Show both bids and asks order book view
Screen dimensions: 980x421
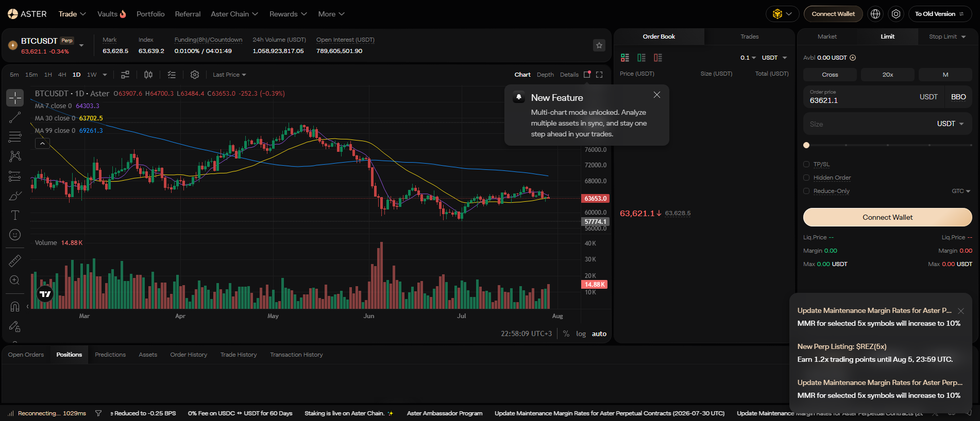click(625, 58)
